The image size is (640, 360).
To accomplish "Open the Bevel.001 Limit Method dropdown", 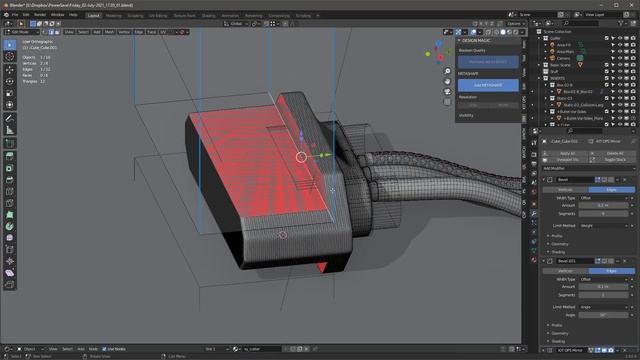I will pos(604,307).
